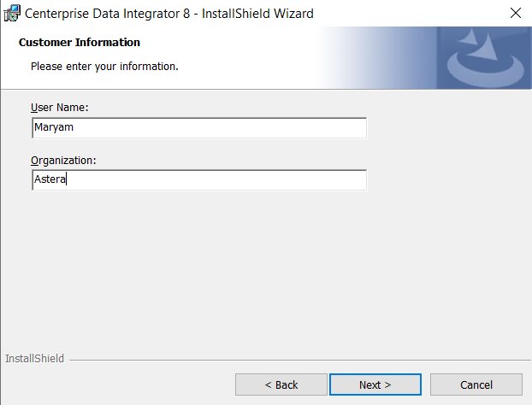Click the installer icon in title bar
This screenshot has height=405, width=532.
point(12,13)
